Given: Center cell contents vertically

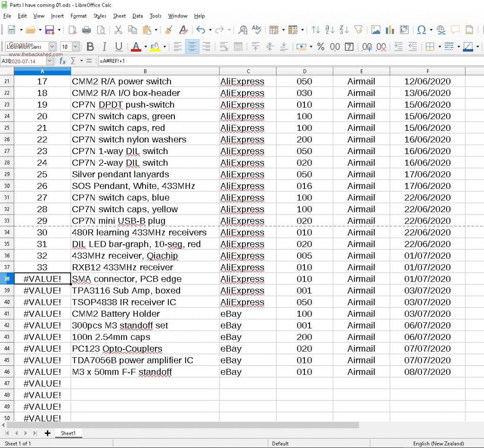Looking at the screenshot, I should click(x=269, y=47).
